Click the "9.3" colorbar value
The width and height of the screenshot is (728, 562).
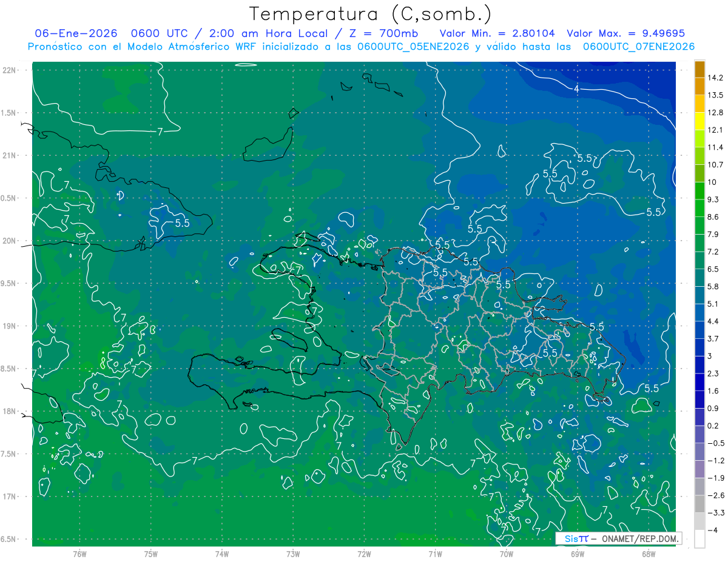(713, 199)
